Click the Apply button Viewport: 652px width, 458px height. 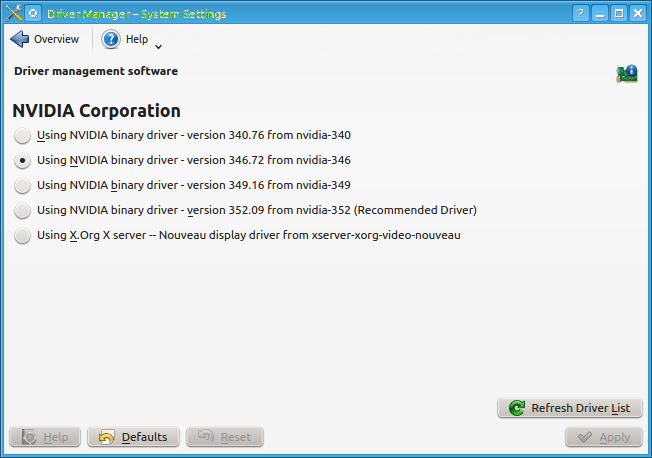click(604, 437)
